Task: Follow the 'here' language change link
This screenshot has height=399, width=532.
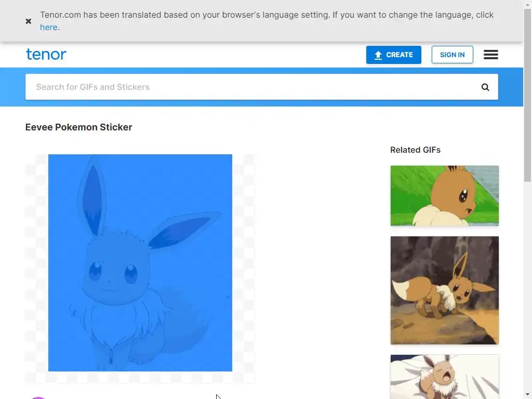Action: (x=48, y=28)
